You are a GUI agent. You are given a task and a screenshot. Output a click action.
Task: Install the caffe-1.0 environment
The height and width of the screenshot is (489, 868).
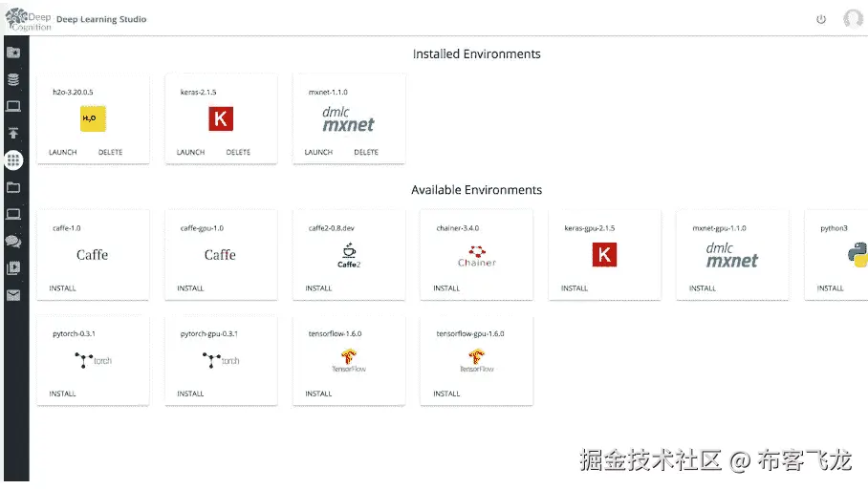pos(62,288)
